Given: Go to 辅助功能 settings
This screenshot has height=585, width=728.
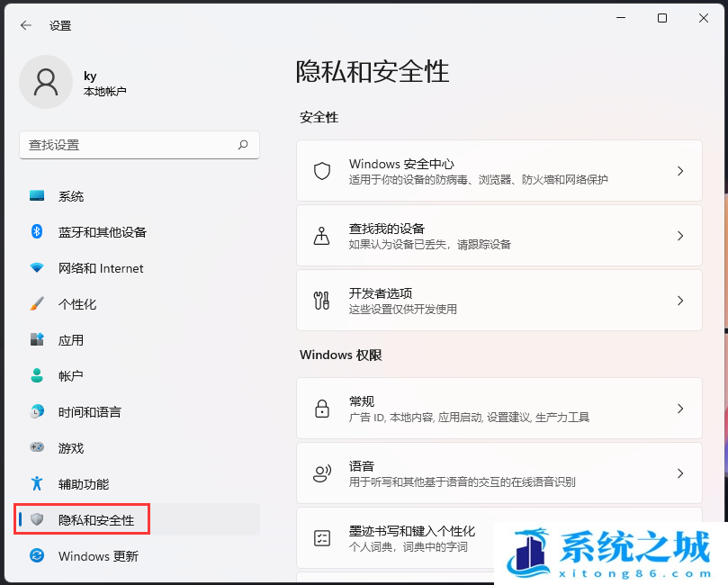Looking at the screenshot, I should (x=138, y=484).
